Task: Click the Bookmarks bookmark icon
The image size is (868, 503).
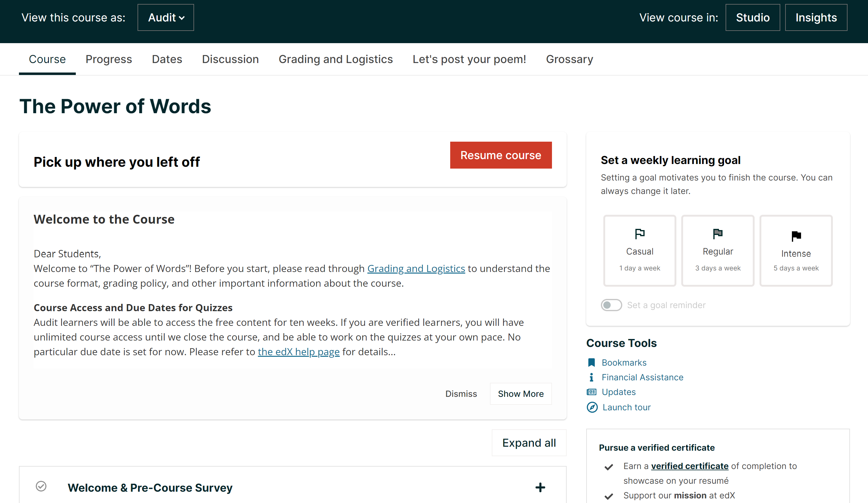Action: coord(591,363)
